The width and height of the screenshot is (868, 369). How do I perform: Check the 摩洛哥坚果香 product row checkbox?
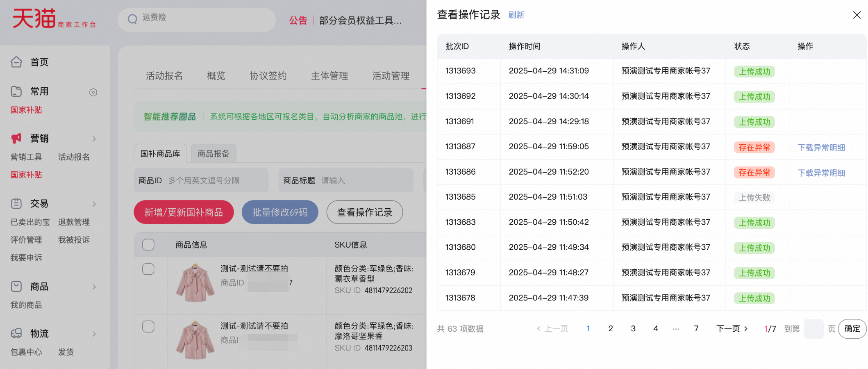click(x=148, y=326)
